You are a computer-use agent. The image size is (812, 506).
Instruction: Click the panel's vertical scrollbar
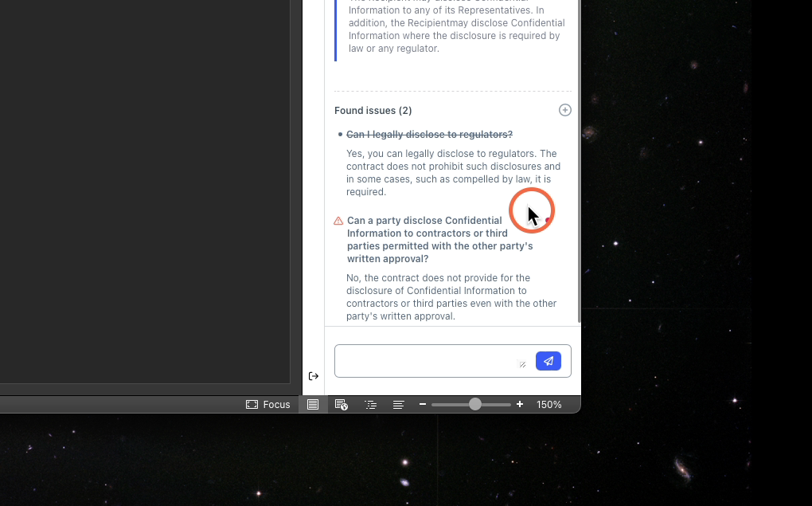click(579, 161)
